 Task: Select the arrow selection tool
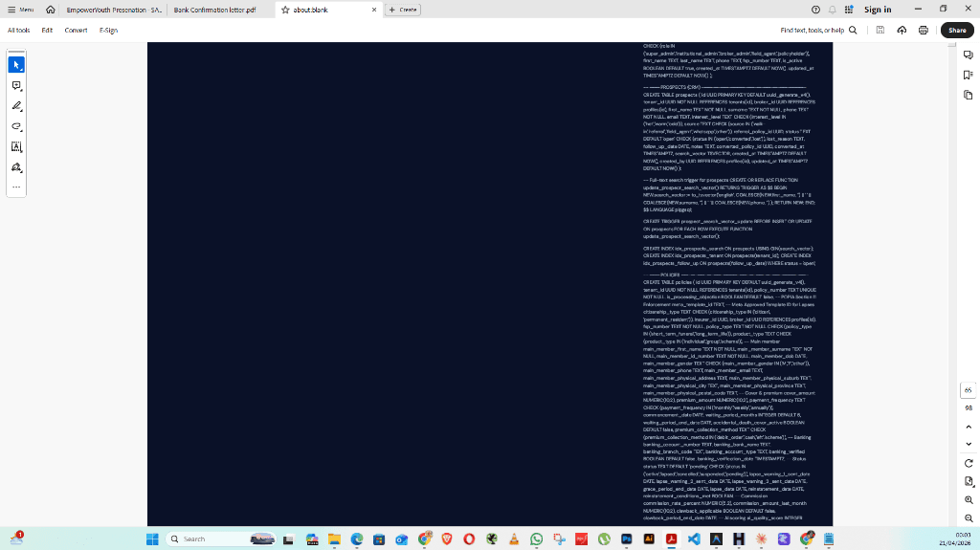[16, 65]
